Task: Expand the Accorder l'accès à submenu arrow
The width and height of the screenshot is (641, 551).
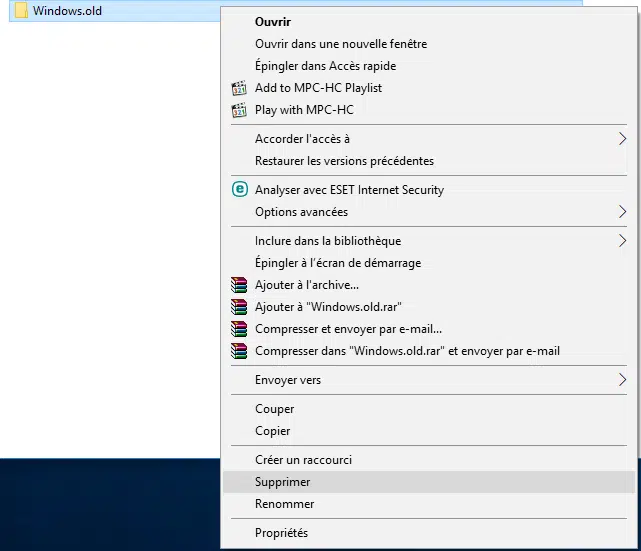Action: (622, 139)
